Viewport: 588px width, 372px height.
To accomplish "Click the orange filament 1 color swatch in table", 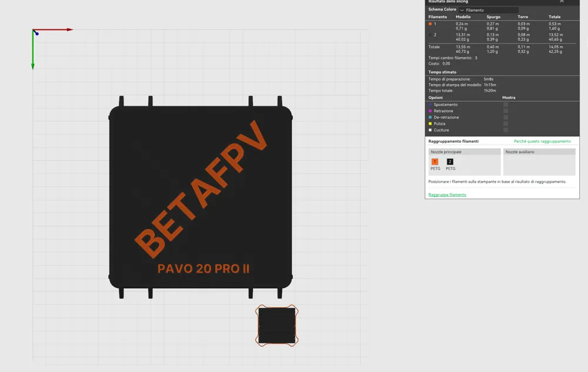I will click(430, 24).
